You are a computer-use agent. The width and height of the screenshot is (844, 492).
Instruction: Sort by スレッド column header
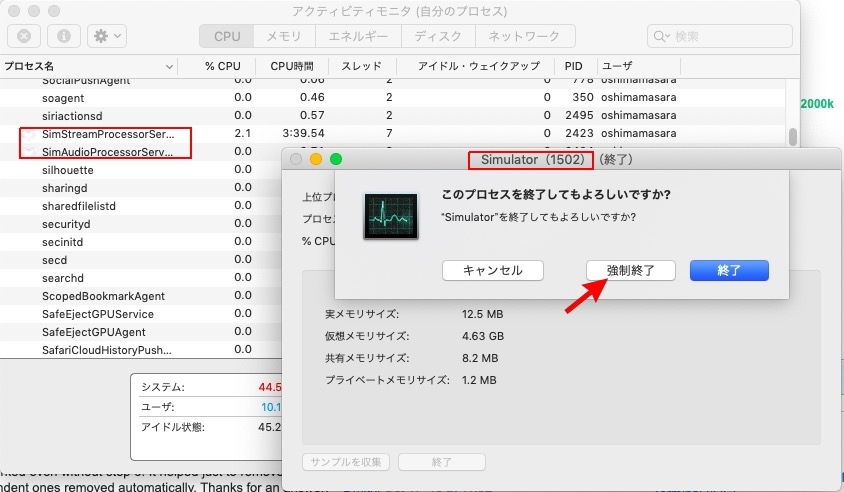(x=362, y=66)
